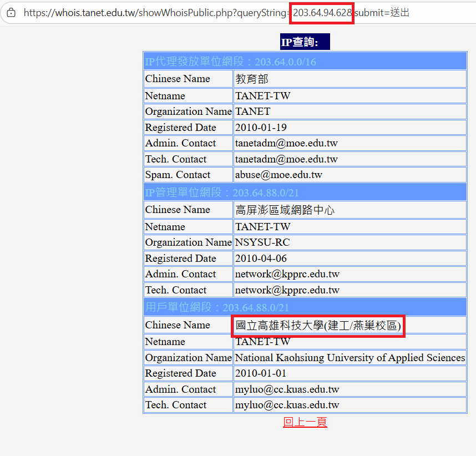Click the Registered Date 2010-01-01

click(x=260, y=373)
